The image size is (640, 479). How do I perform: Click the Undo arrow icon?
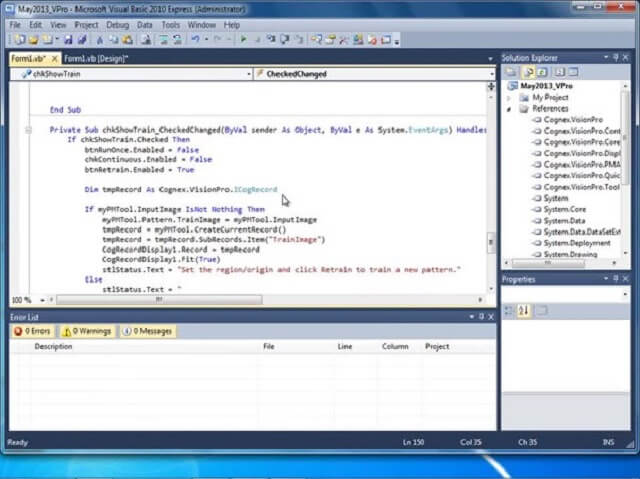pyautogui.click(x=196, y=40)
